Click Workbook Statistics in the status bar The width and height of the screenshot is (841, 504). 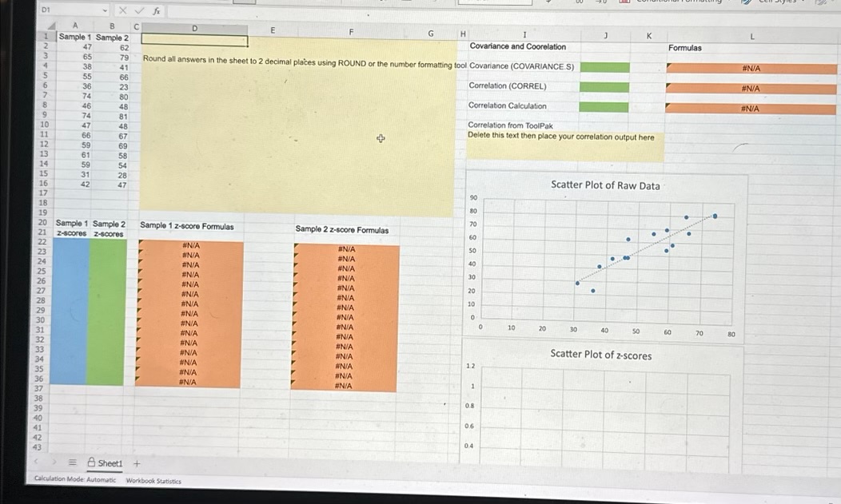tap(153, 481)
